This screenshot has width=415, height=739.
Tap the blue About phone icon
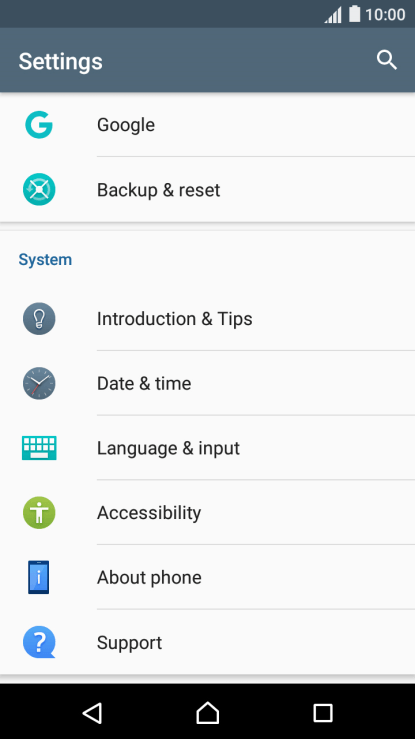[39, 577]
